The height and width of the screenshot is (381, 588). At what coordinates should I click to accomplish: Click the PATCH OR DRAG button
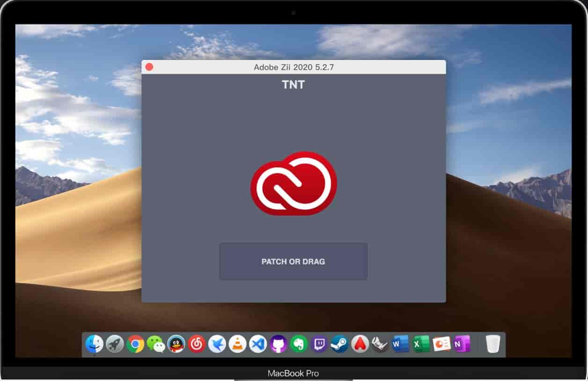tap(293, 261)
